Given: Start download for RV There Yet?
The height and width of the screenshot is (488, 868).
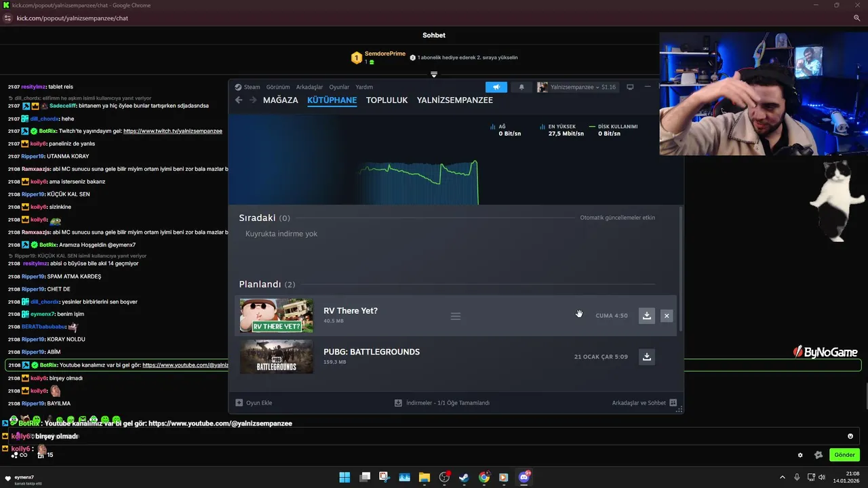Looking at the screenshot, I should point(647,316).
